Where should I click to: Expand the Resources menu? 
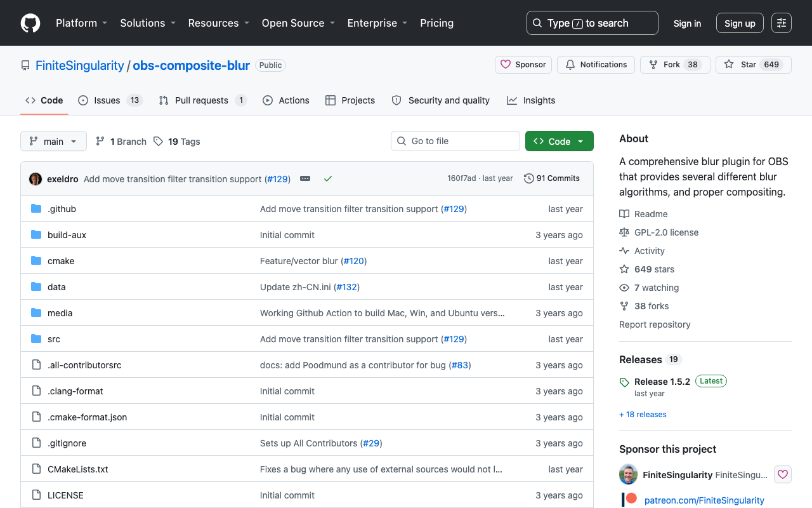click(x=218, y=23)
